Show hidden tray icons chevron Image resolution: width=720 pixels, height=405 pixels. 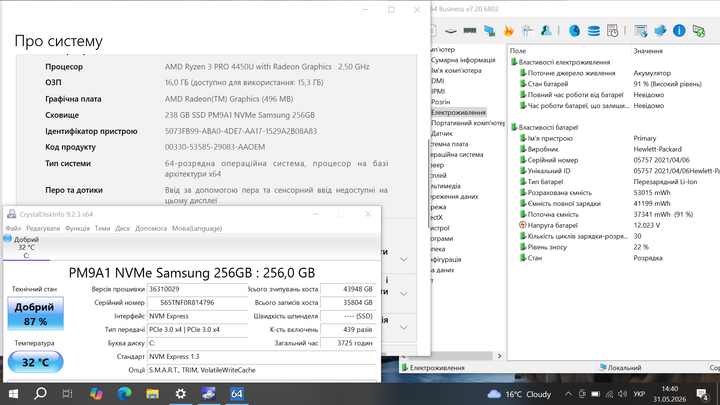click(x=568, y=394)
